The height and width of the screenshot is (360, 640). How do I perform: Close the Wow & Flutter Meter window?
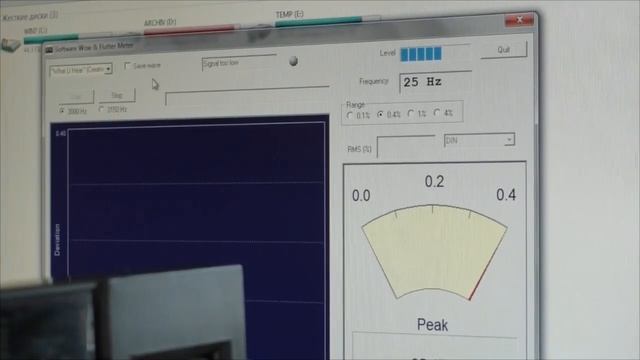(519, 20)
